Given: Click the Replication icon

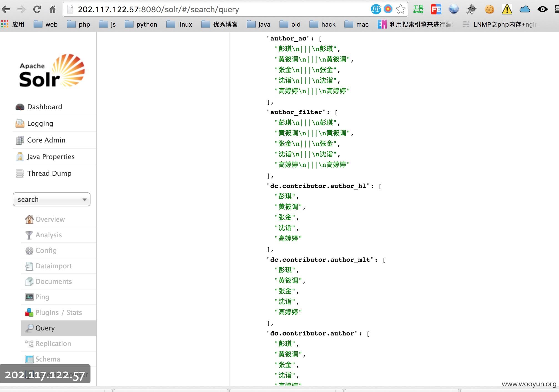Looking at the screenshot, I should click(x=29, y=343).
